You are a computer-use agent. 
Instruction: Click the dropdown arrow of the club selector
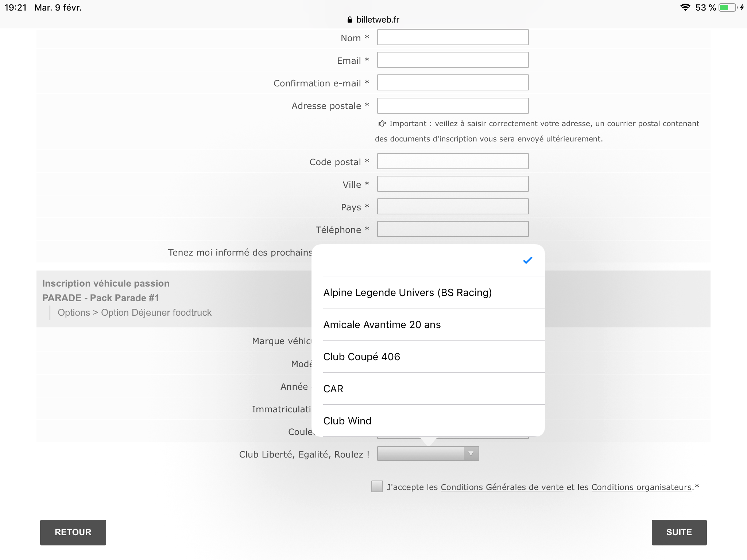click(471, 454)
